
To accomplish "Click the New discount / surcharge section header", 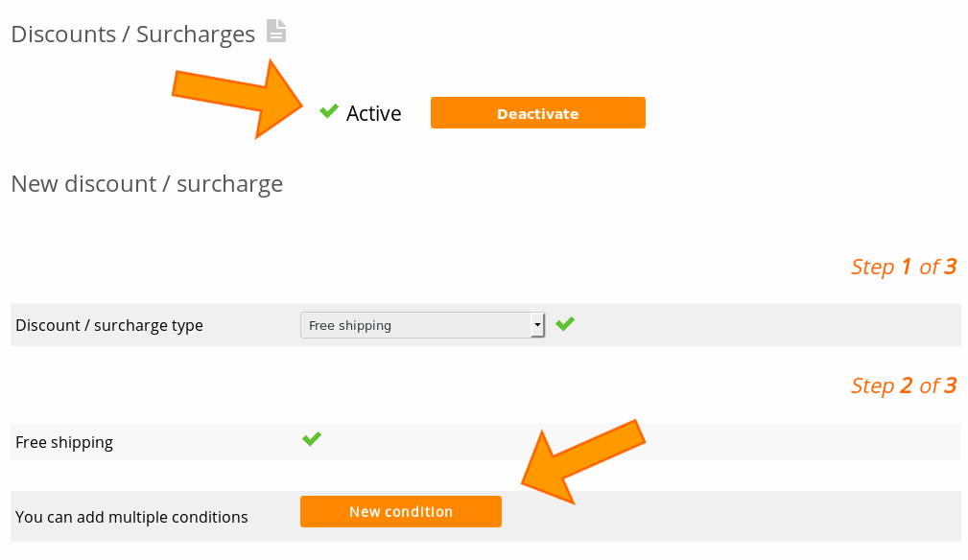I will pyautogui.click(x=146, y=183).
